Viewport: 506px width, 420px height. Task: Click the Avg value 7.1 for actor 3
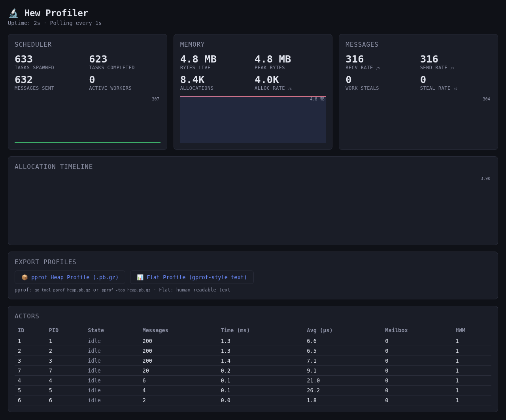point(312,361)
